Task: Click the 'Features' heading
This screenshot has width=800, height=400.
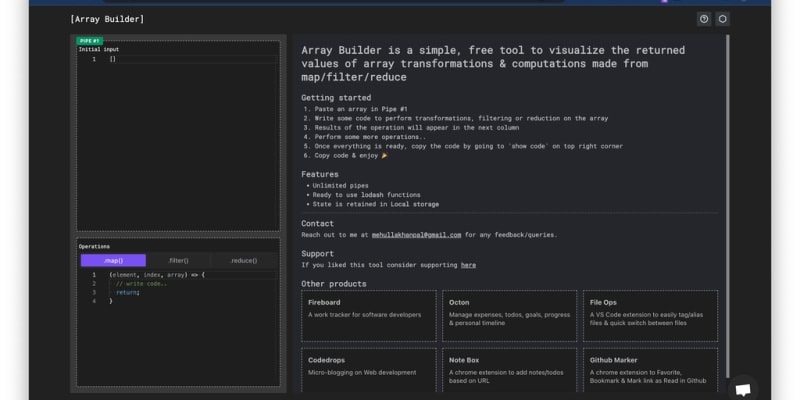Action: (320, 174)
